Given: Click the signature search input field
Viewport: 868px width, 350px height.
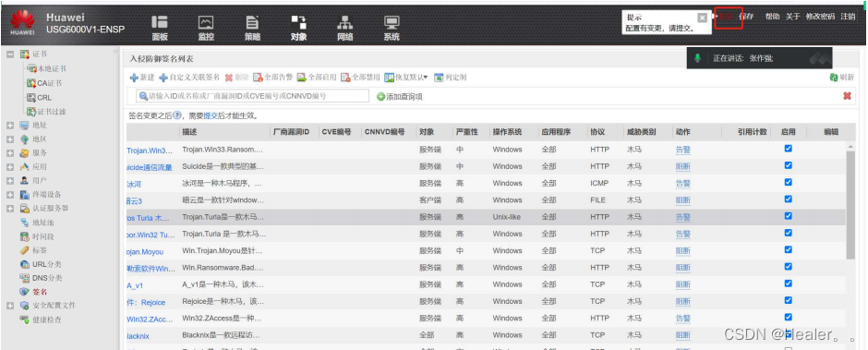Looking at the screenshot, I should click(x=252, y=96).
